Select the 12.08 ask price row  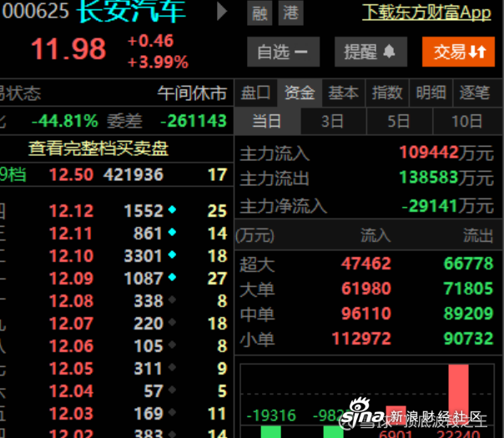tap(116, 301)
